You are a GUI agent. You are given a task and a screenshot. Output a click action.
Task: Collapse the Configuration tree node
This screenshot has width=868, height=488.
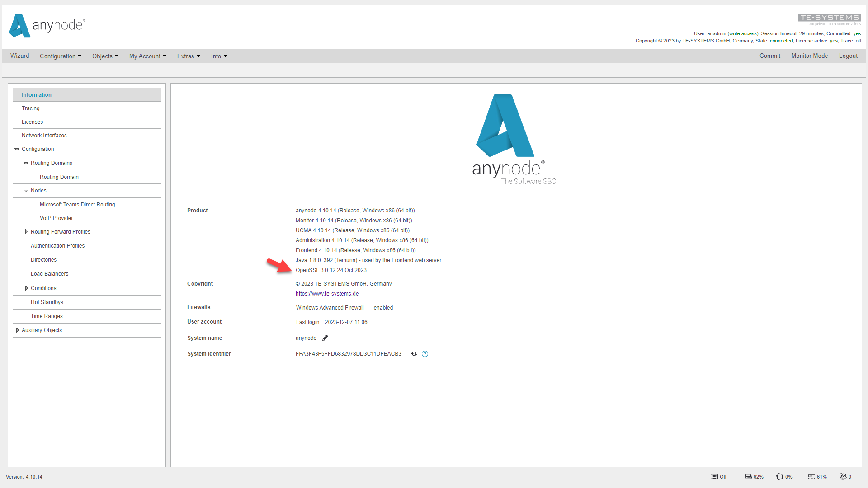(x=17, y=149)
